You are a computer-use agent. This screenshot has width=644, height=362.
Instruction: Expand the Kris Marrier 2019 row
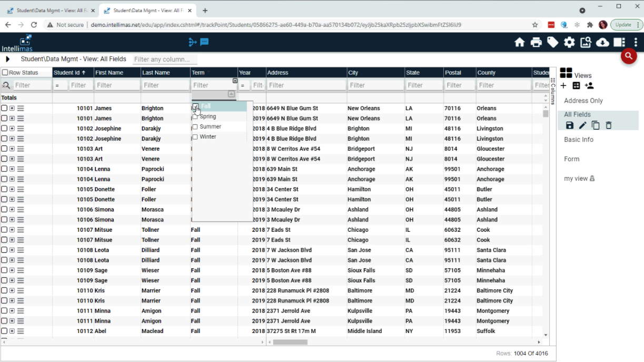click(12, 300)
